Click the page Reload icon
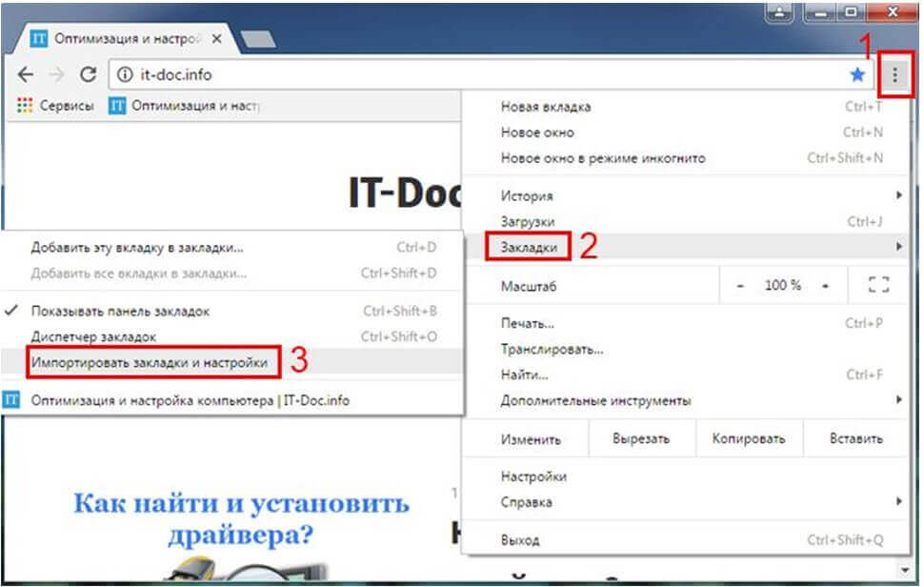 pos(88,74)
